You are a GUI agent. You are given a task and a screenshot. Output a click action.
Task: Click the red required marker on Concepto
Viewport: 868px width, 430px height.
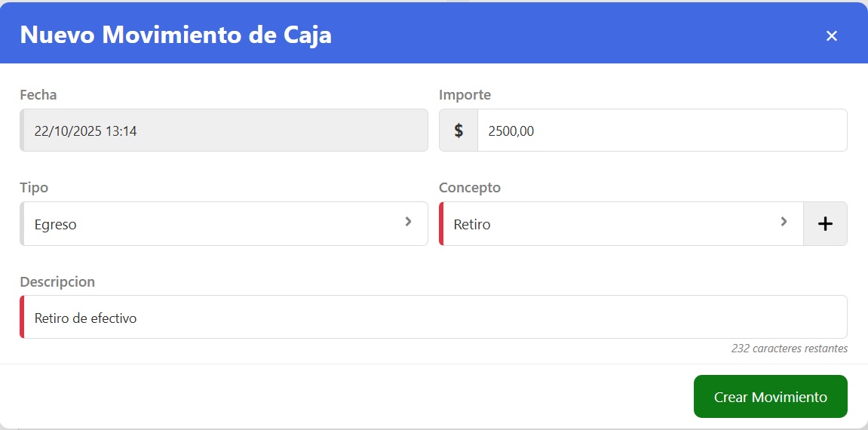pyautogui.click(x=441, y=224)
